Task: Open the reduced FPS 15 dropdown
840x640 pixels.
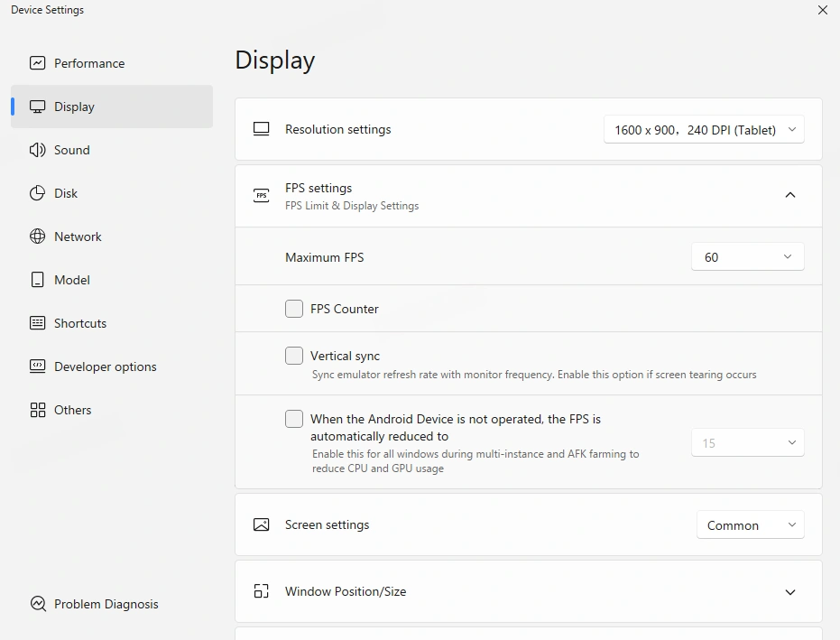Action: point(748,442)
